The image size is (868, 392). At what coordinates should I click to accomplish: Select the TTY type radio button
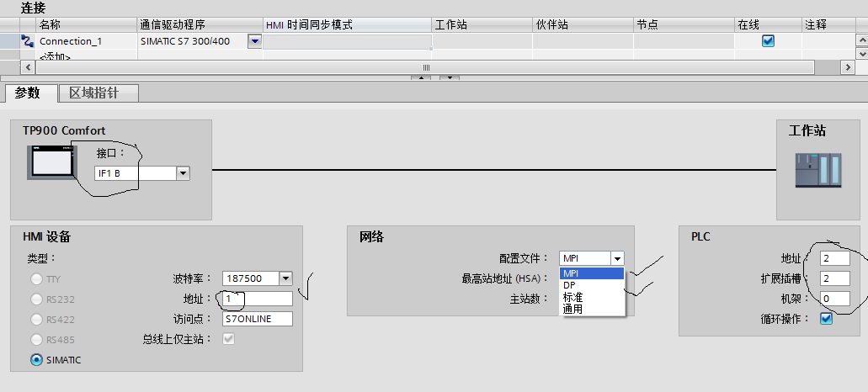[36, 279]
